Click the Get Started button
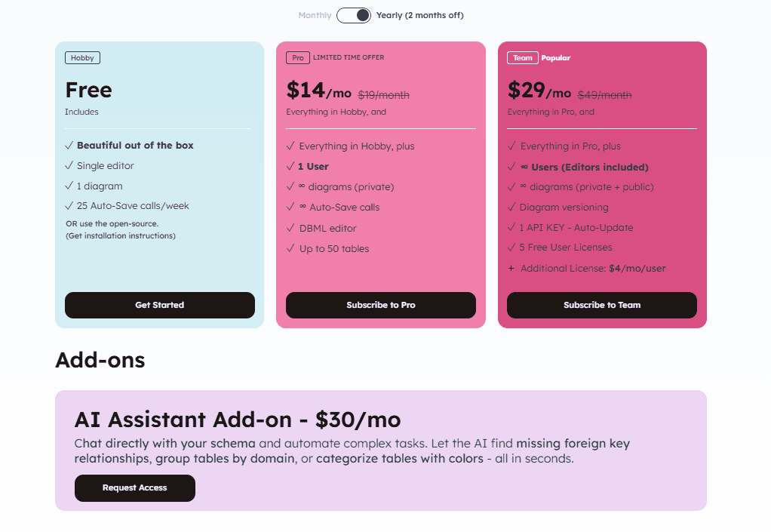The height and width of the screenshot is (532, 771). click(x=159, y=305)
